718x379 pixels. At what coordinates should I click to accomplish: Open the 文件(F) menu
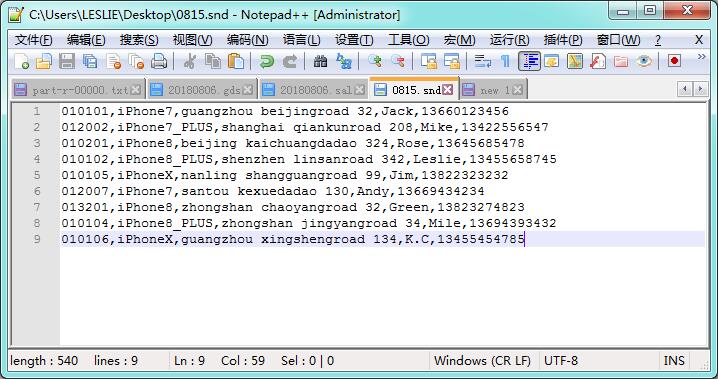(33, 40)
